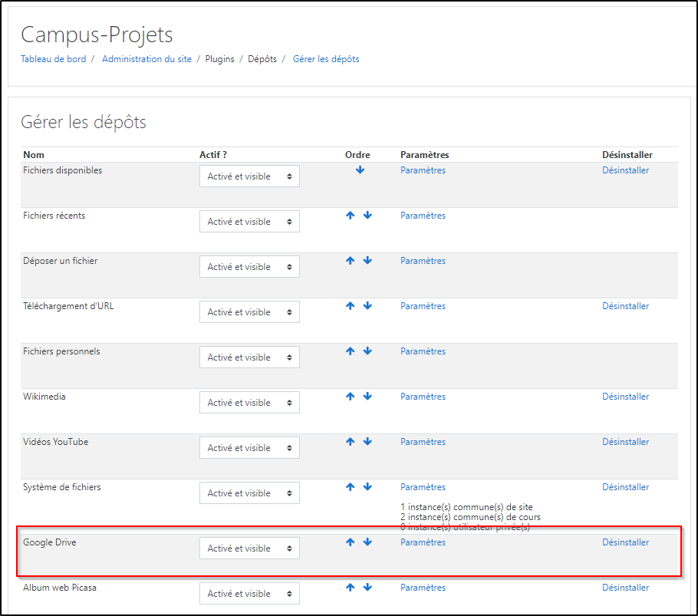Open Paramètres for Google Drive

(423, 542)
